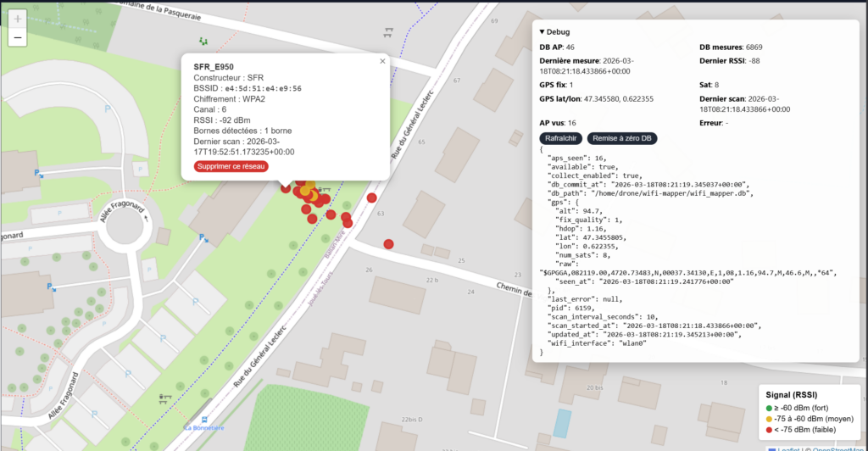Click the BSSID value e4:5d:51:e4:e9:56
Screen dimensions: 868x451
click(x=263, y=88)
